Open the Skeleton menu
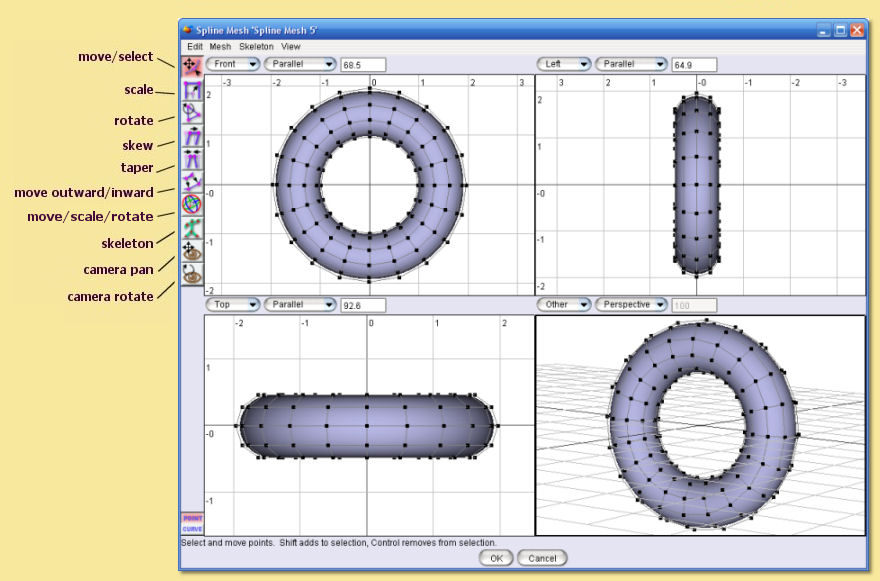Image resolution: width=880 pixels, height=581 pixels. coord(257,45)
